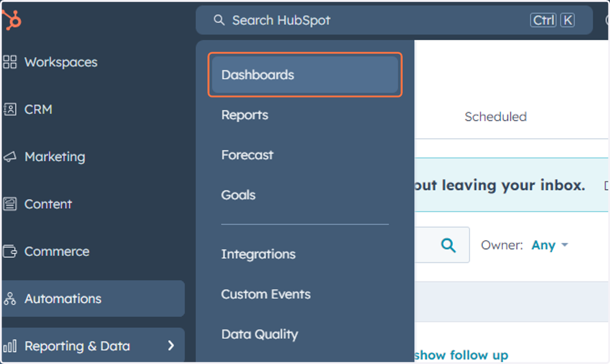Select Reports in the submenu

coord(245,115)
